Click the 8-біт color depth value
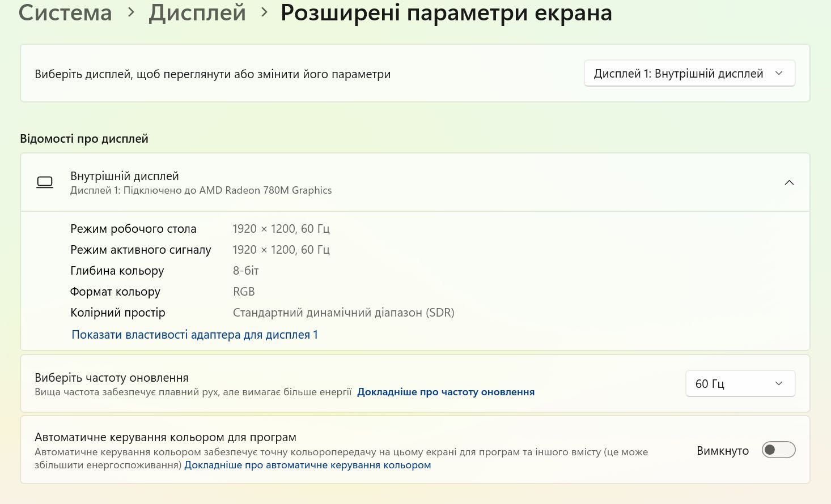Viewport: 831px width, 504px height. 245,271
